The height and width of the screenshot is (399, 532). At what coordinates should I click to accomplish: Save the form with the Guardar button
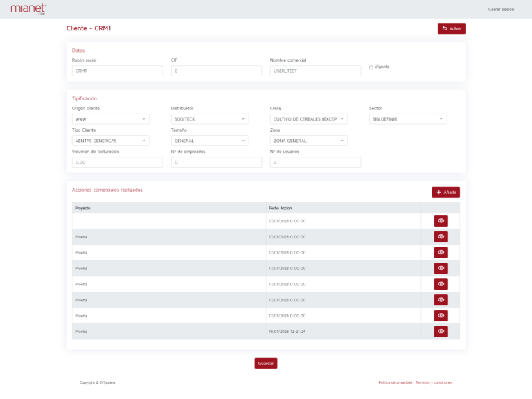click(266, 364)
